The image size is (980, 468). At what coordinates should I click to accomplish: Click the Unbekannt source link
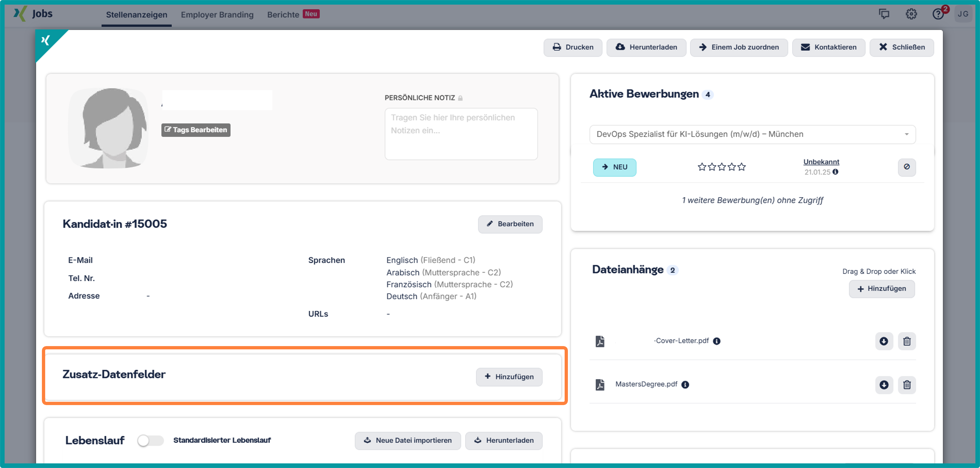821,162
